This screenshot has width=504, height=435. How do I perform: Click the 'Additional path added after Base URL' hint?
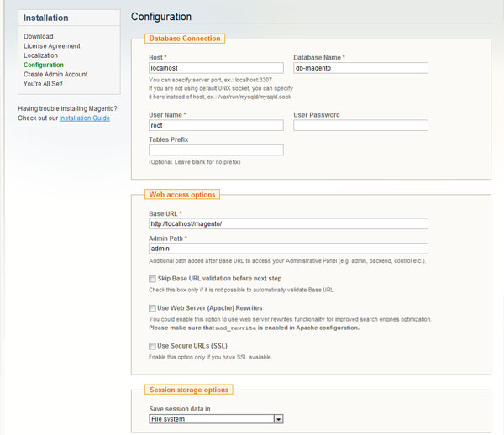(287, 261)
